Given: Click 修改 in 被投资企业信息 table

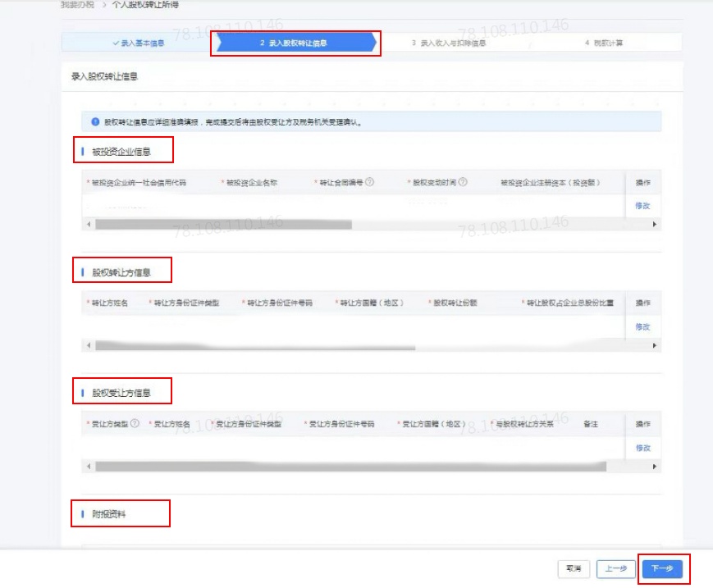Looking at the screenshot, I should [642, 206].
